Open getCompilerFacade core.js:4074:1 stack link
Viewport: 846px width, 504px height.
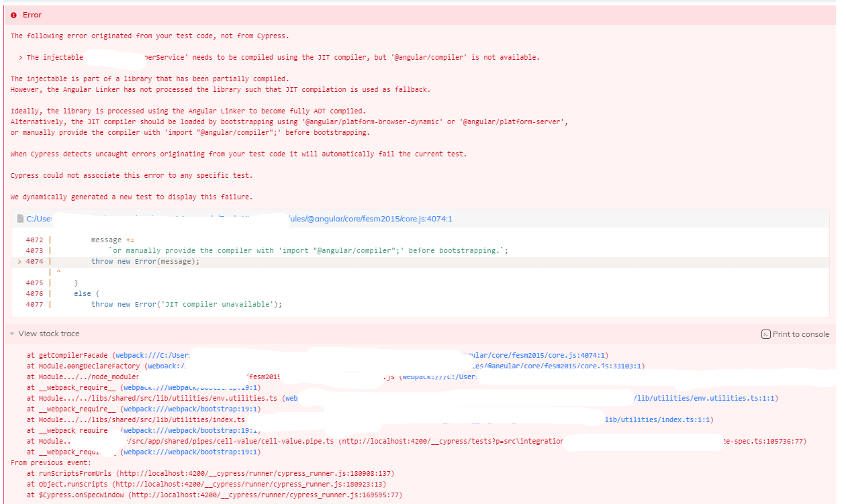[361, 355]
